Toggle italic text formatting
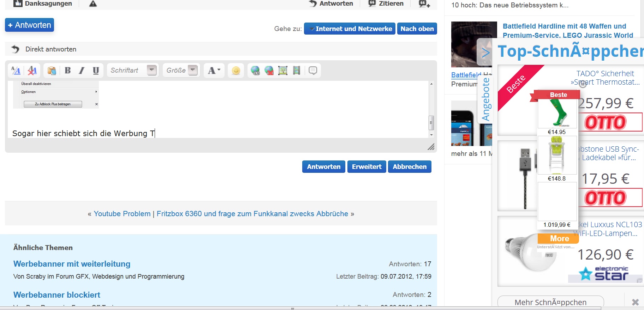 [x=82, y=71]
